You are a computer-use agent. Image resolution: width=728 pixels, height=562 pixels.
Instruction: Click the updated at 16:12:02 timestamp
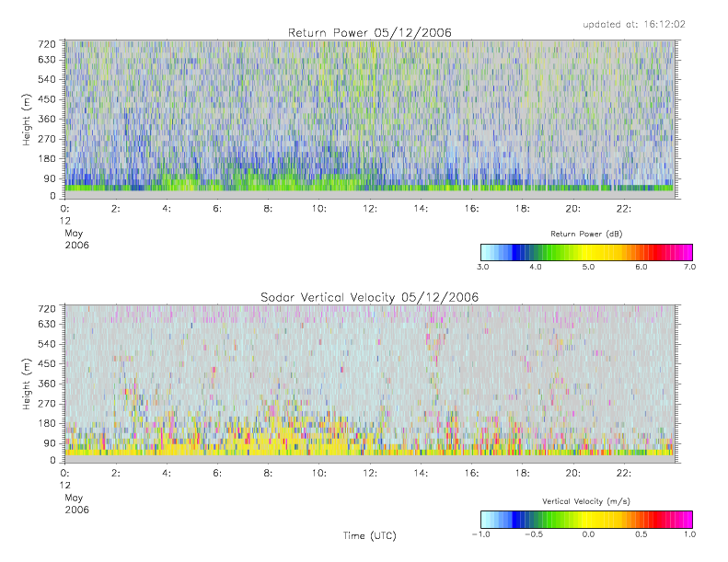click(634, 24)
